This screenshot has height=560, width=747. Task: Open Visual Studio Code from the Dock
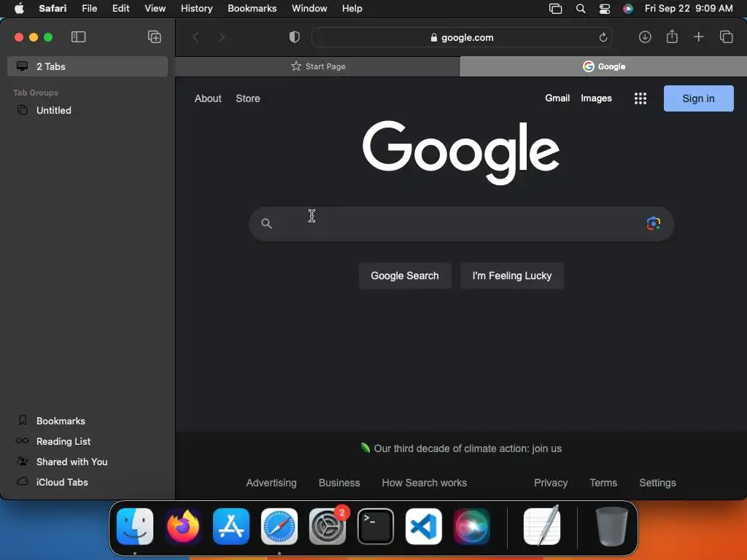(424, 526)
